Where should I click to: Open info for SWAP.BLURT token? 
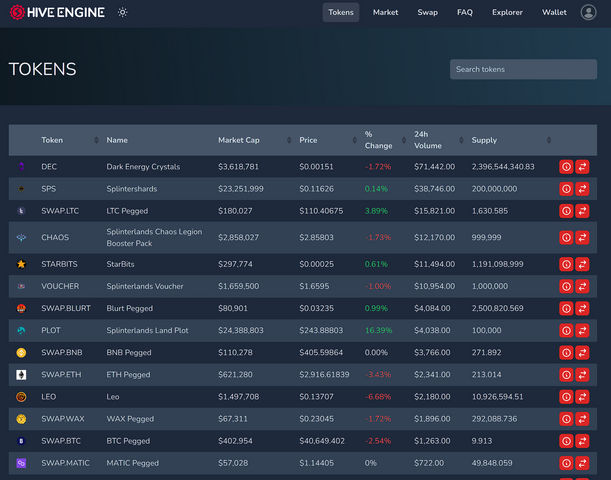click(566, 309)
